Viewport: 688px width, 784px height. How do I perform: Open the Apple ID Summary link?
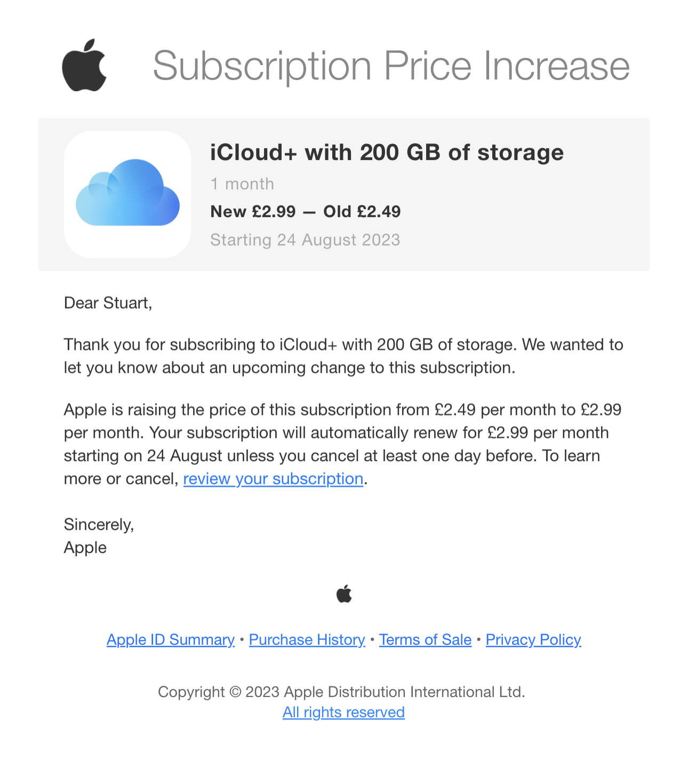pos(171,639)
